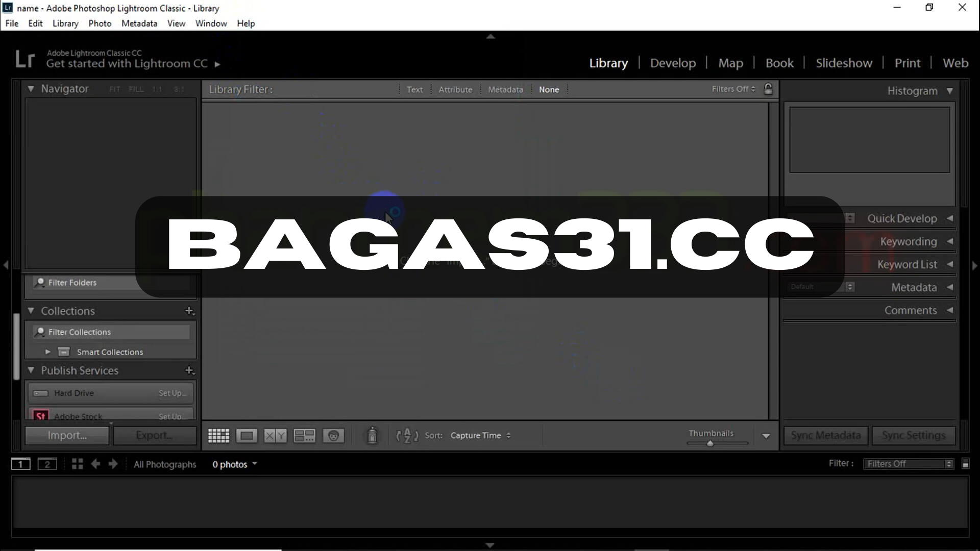Toggle A-Z sort direction icon
980x551 pixels.
tap(407, 436)
